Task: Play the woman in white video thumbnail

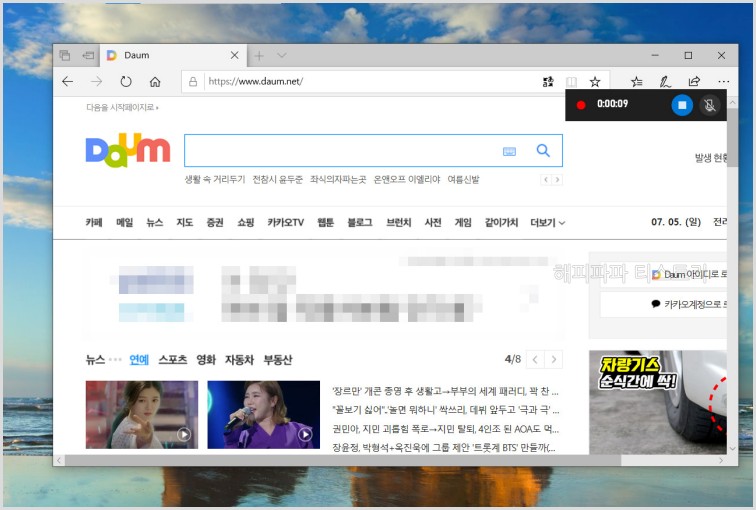Action: coord(142,415)
